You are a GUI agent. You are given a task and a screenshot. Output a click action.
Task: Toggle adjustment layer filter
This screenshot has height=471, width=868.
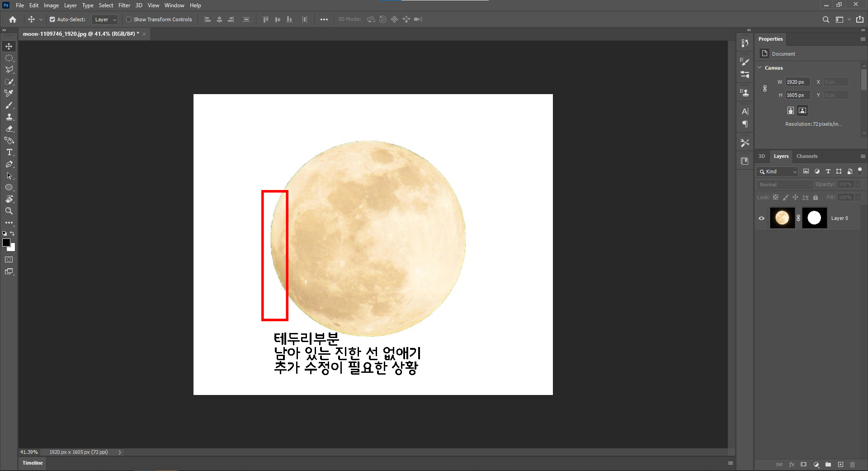(817, 171)
